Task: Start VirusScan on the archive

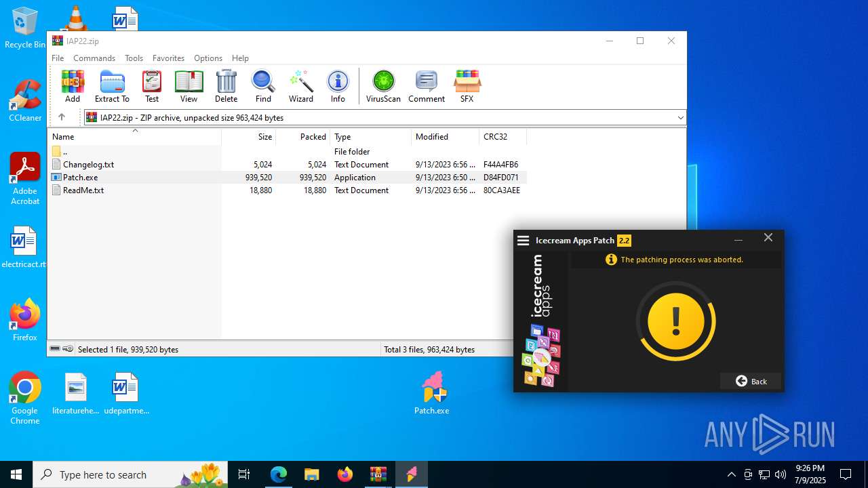Action: coord(383,86)
